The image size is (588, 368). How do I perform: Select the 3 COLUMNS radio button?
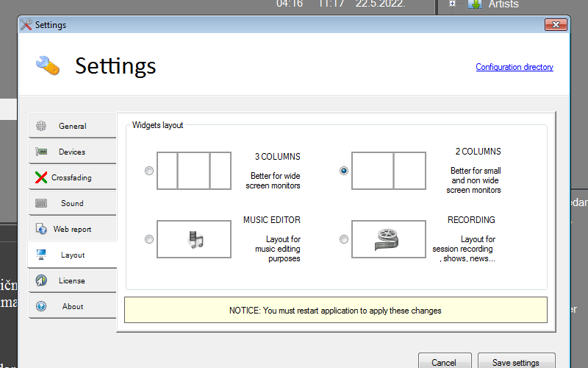pos(149,171)
